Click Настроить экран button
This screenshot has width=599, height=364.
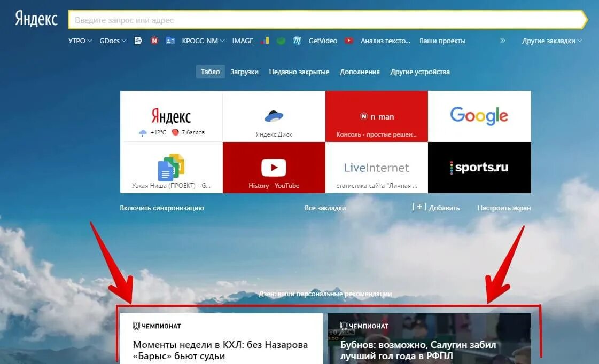click(504, 208)
